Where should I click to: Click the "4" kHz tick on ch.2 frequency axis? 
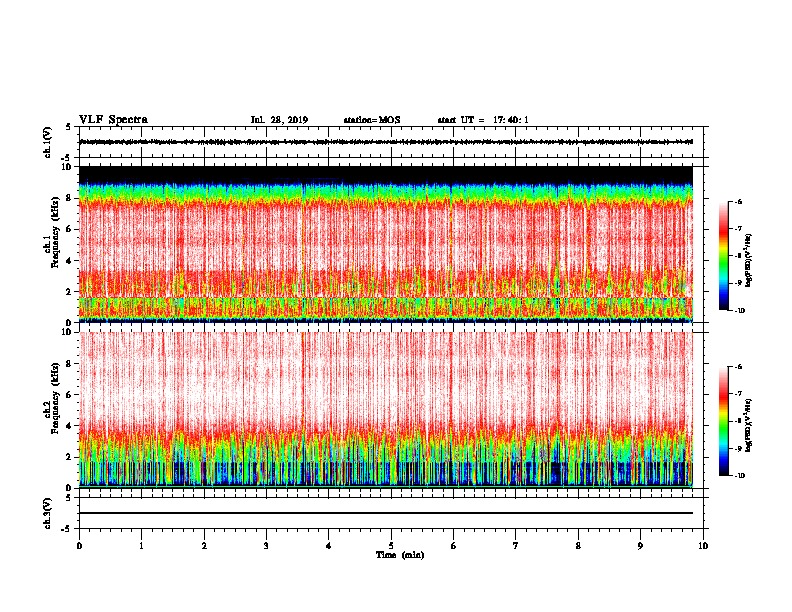69,426
